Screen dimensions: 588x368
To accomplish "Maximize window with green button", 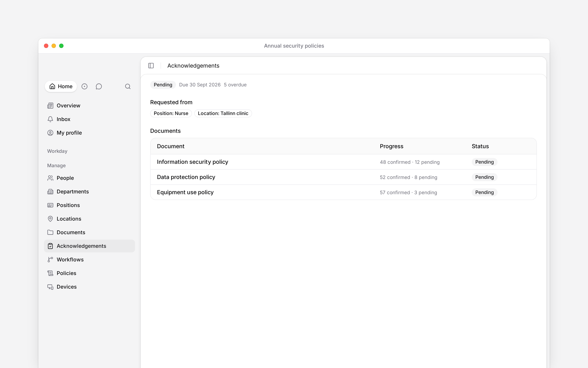I will [62, 46].
